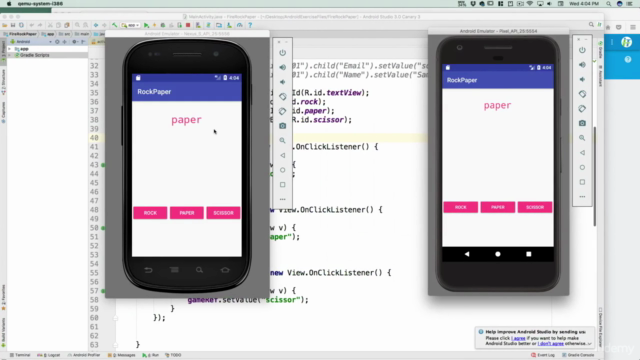The width and height of the screenshot is (640, 360).
Task: Select FireRockPaper breadcrumb in navigation bar
Action: [x=20, y=34]
